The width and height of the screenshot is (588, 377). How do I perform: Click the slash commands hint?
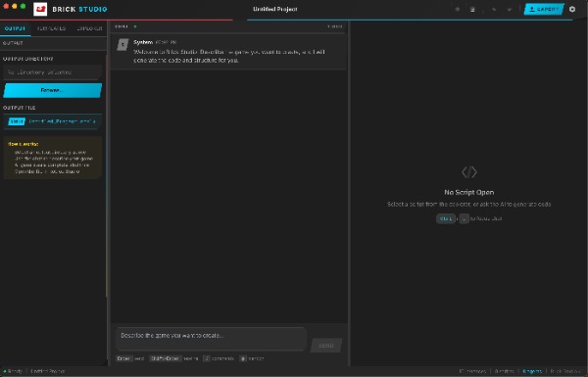pos(219,358)
